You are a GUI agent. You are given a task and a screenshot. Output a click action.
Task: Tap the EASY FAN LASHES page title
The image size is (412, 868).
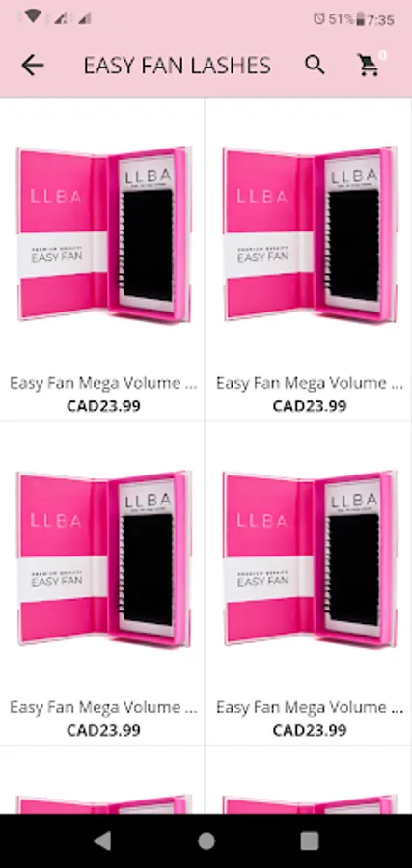pos(178,66)
